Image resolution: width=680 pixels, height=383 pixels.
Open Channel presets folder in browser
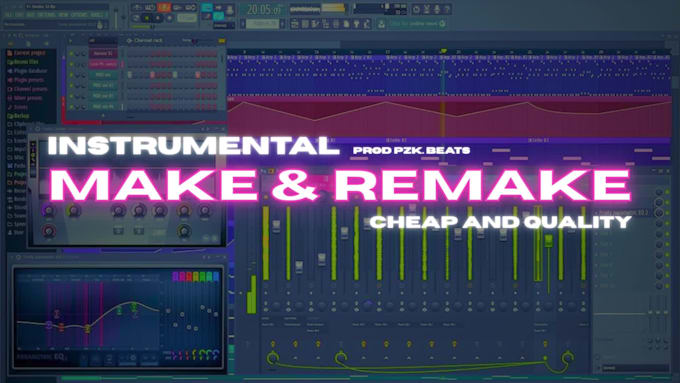click(27, 89)
